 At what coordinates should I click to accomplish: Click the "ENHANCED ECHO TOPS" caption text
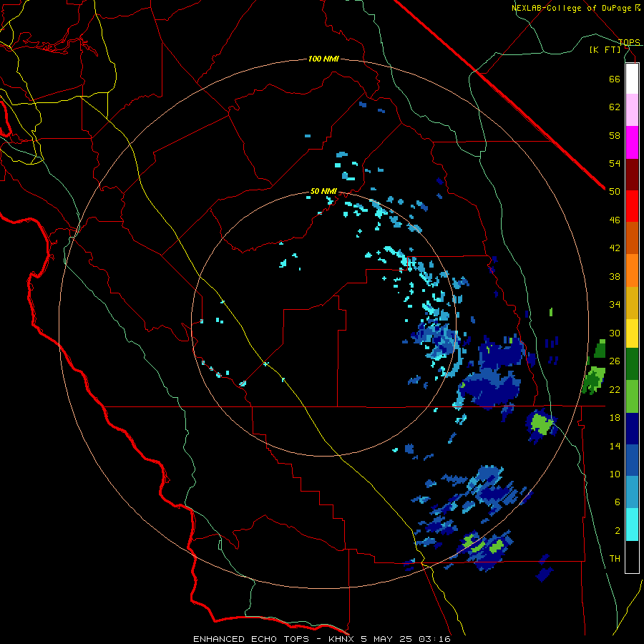[250, 639]
